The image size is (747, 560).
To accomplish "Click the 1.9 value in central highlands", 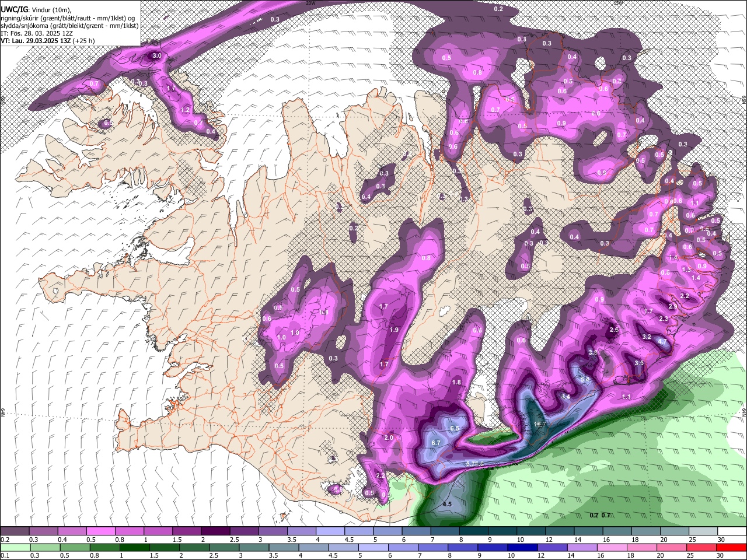I will click(393, 330).
